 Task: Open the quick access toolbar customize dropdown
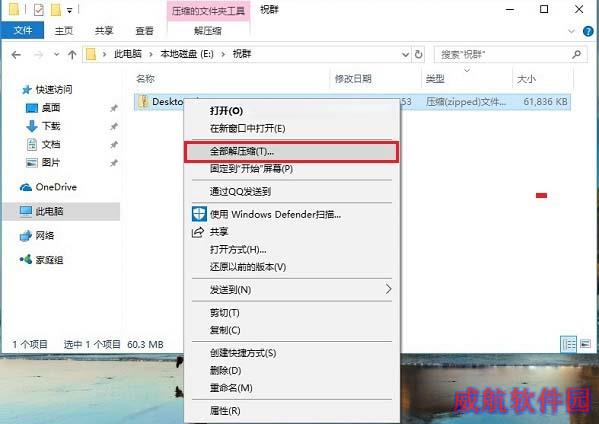pyautogui.click(x=70, y=10)
